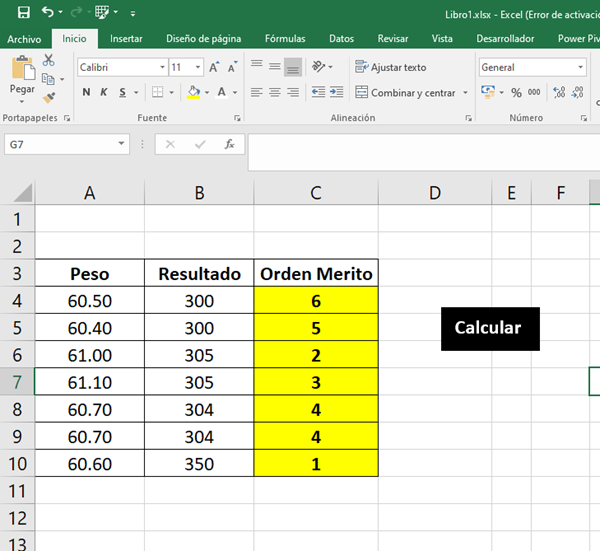This screenshot has height=551, width=600.
Task: Click the confirm checkmark in formula bar
Action: 200,144
